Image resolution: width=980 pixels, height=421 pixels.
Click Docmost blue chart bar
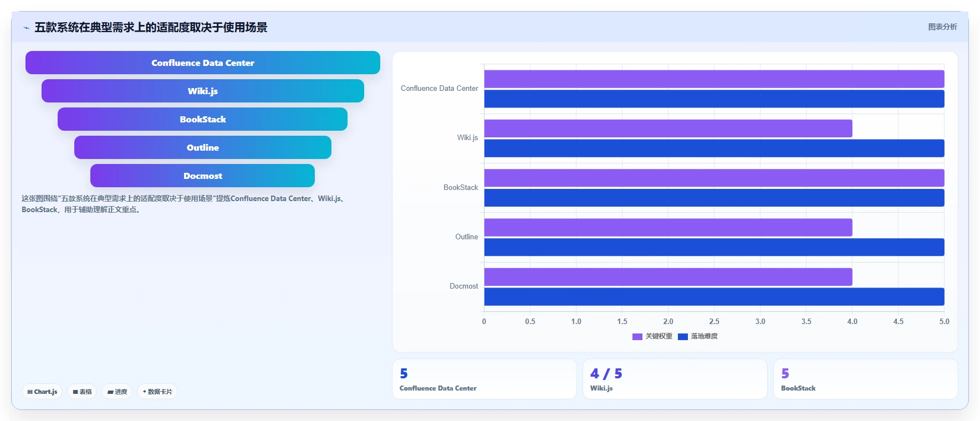tap(714, 296)
